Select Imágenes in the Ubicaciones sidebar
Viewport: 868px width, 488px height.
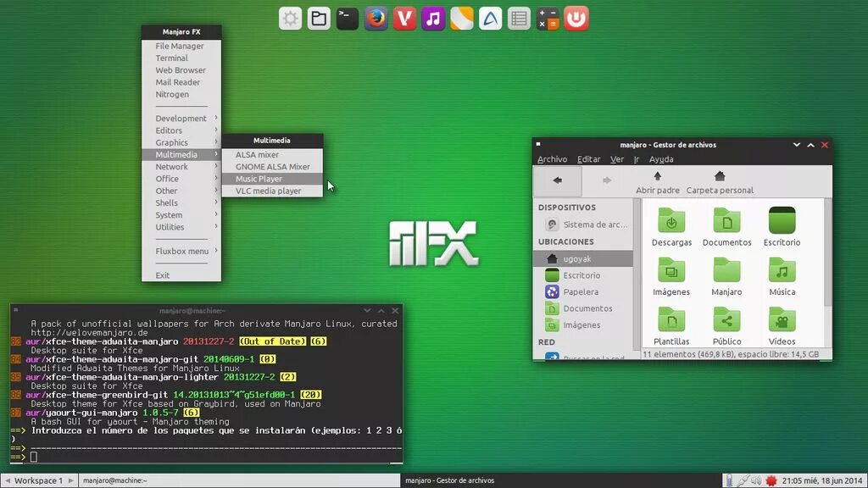click(583, 324)
